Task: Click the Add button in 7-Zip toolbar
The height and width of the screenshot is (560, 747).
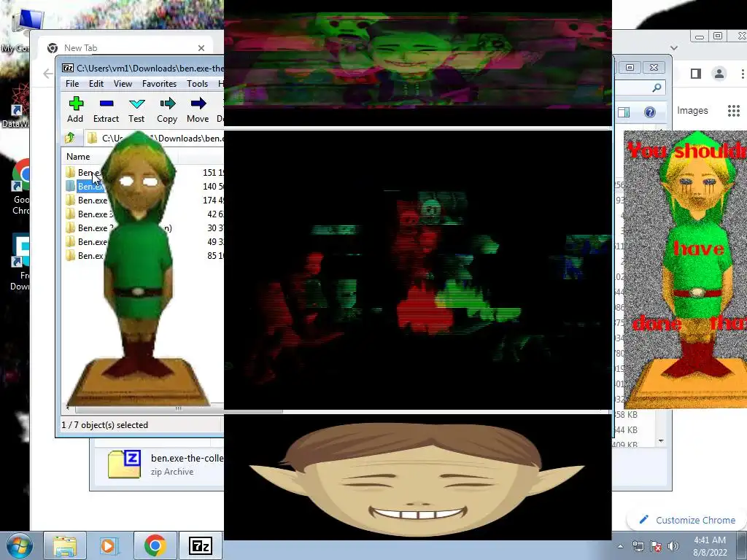Action: pos(75,109)
